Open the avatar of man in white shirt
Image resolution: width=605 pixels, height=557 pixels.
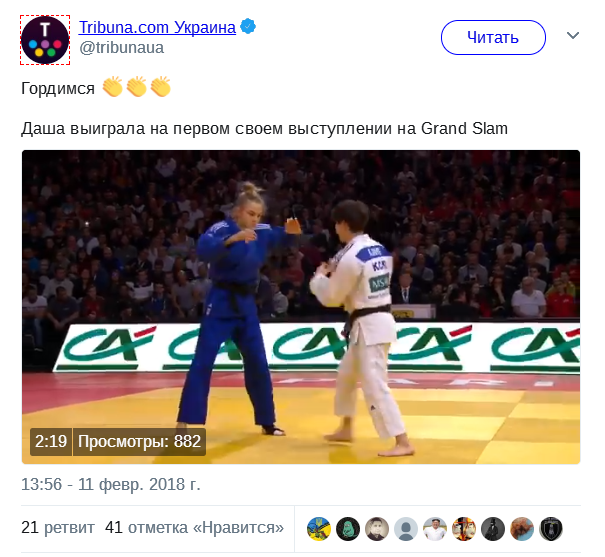435,529
